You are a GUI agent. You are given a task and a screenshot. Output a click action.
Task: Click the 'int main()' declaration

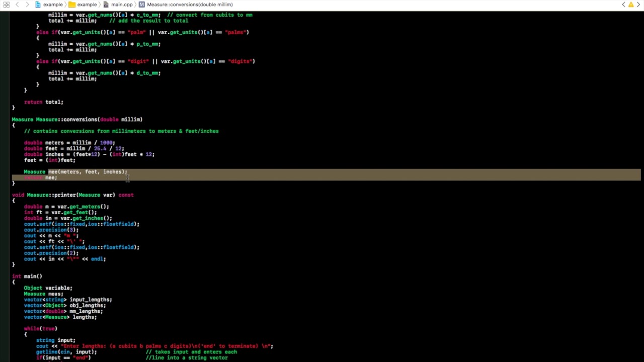[27, 276]
